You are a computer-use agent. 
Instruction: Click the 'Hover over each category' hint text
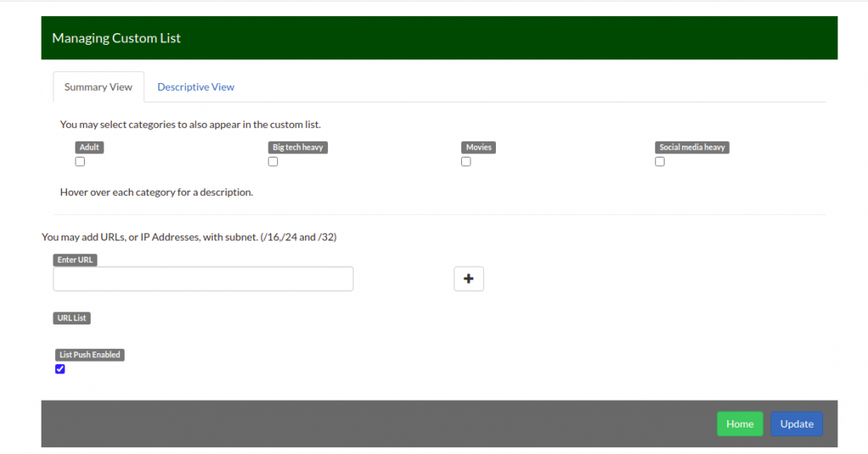[x=157, y=192]
